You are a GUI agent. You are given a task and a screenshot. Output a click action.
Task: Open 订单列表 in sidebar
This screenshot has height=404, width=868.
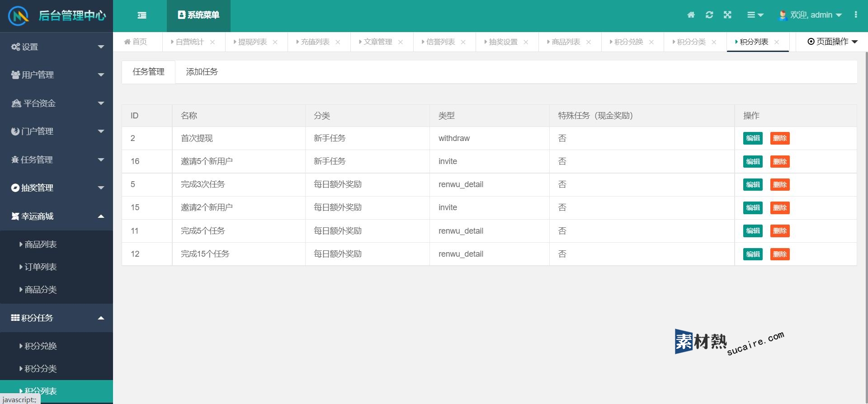(x=57, y=267)
